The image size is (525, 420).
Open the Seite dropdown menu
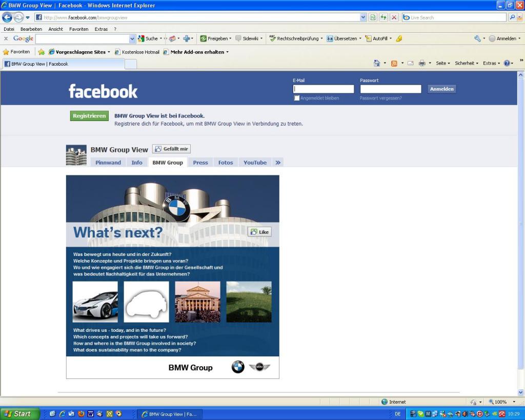442,63
